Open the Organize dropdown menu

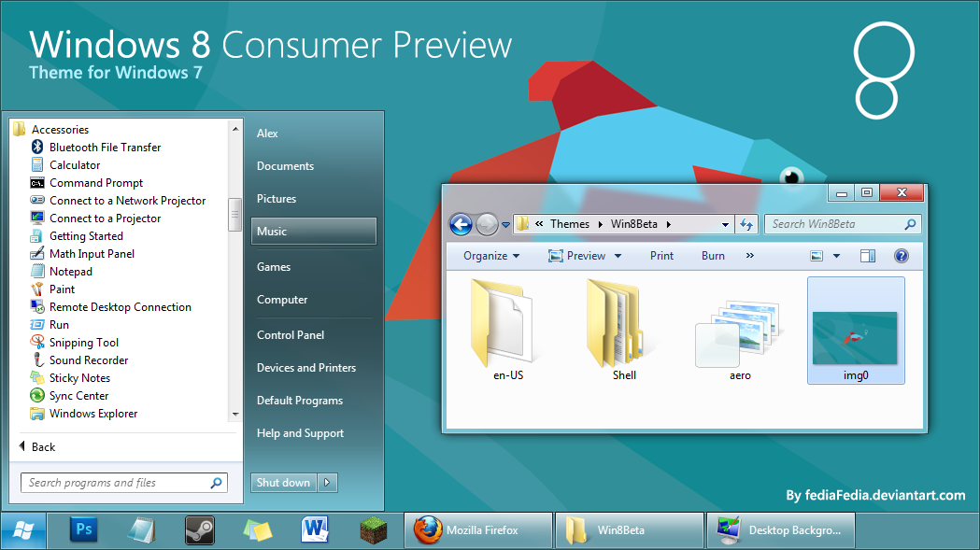(x=491, y=256)
